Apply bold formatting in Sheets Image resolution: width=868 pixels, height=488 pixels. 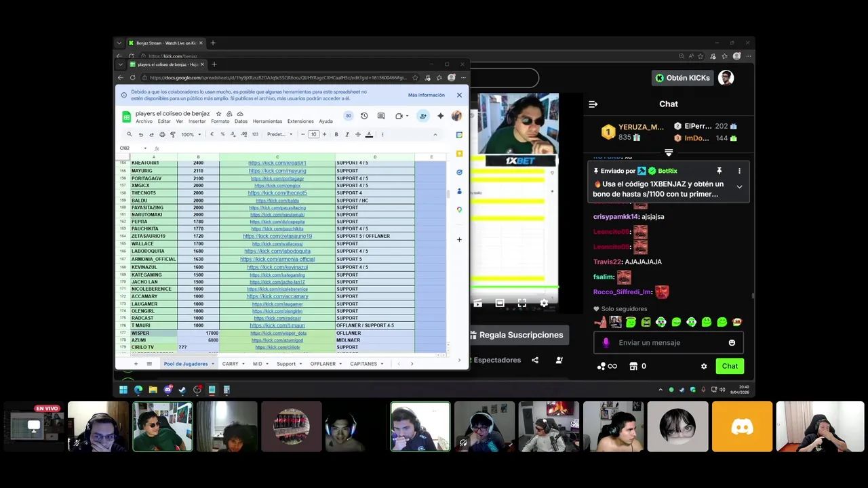[x=336, y=134]
